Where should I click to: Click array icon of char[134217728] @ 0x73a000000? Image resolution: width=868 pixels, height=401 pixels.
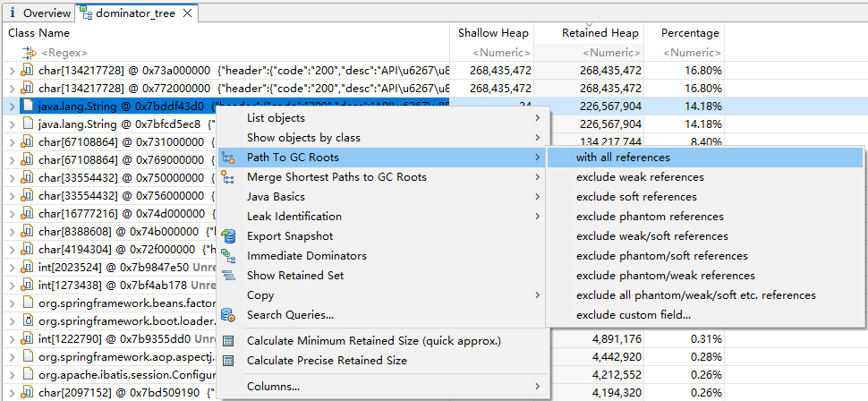pyautogui.click(x=27, y=71)
